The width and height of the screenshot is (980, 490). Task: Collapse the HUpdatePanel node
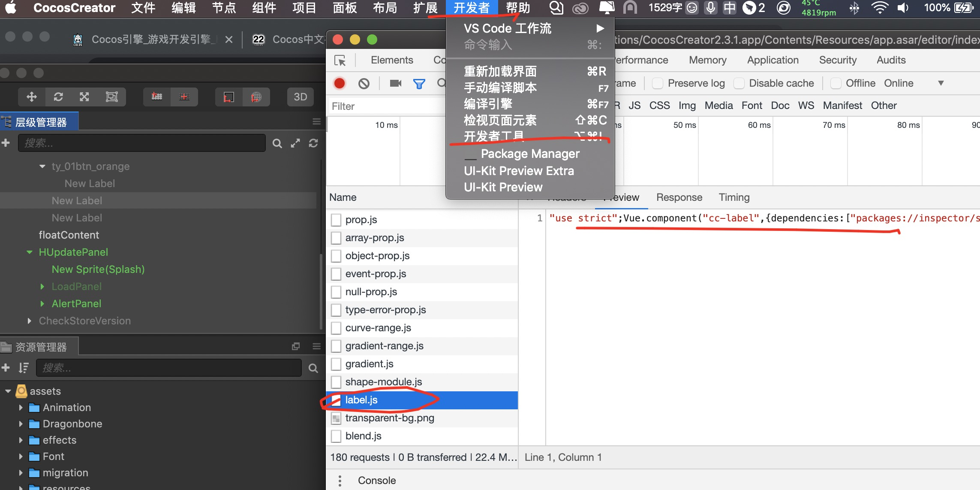pos(30,252)
